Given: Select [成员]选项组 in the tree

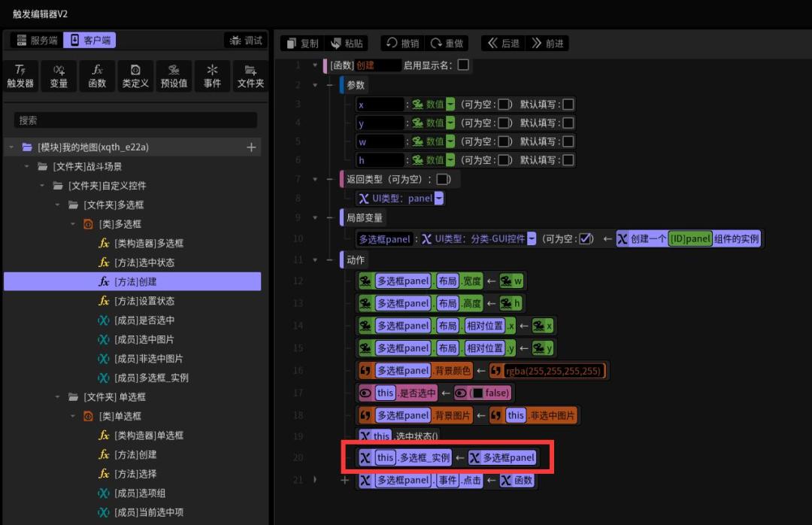Looking at the screenshot, I should tap(140, 493).
